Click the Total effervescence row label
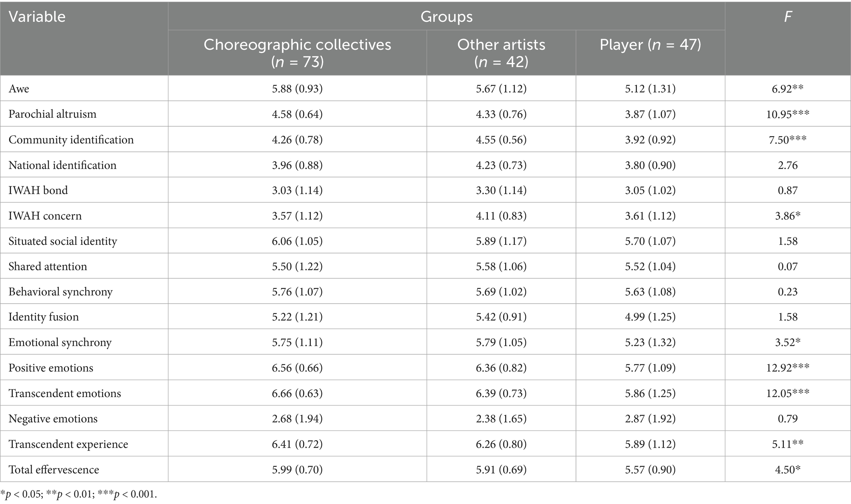Viewport: 851px width, 504px height. click(54, 469)
